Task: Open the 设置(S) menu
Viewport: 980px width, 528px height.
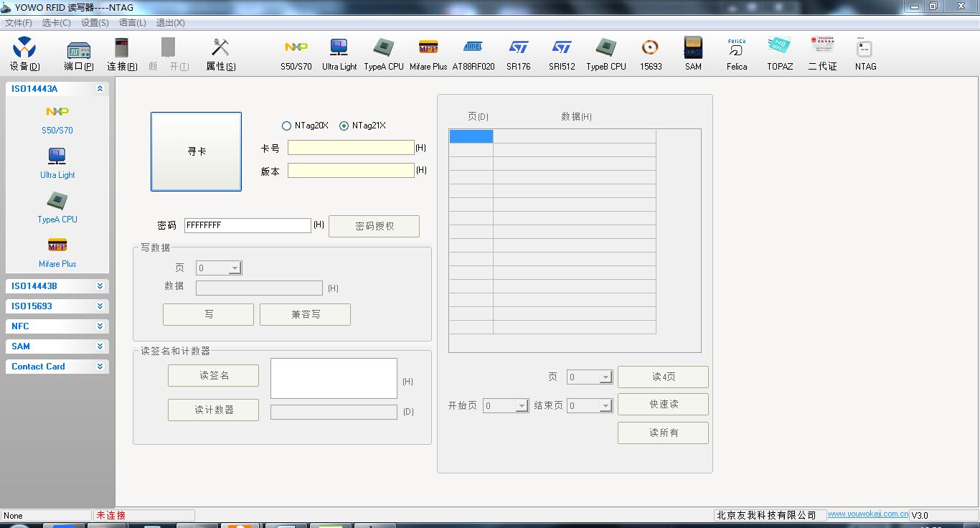Action: (x=95, y=23)
